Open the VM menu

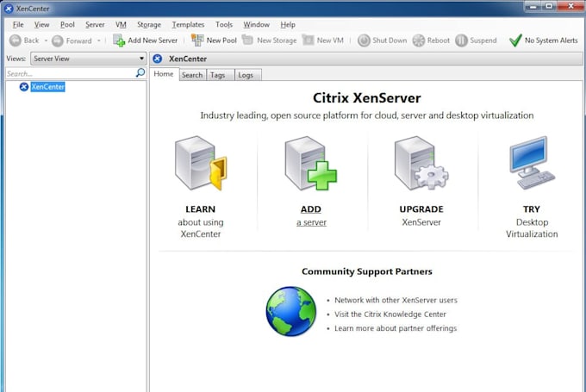coord(121,25)
